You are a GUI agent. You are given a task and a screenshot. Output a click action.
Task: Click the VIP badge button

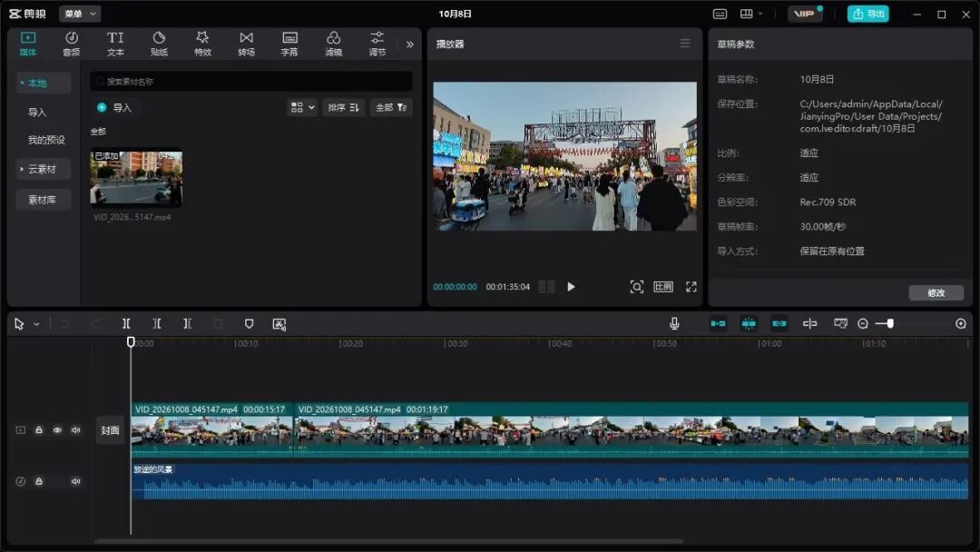[x=804, y=14]
